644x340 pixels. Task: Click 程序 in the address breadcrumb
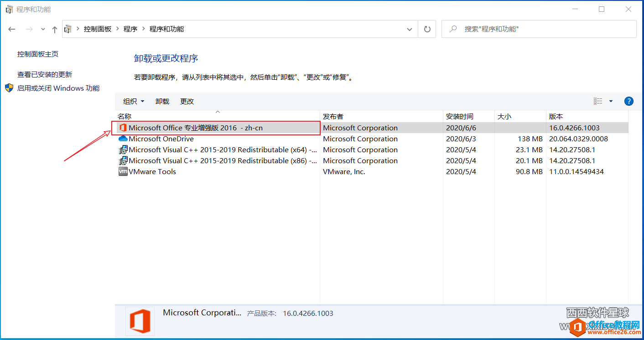[x=130, y=29]
